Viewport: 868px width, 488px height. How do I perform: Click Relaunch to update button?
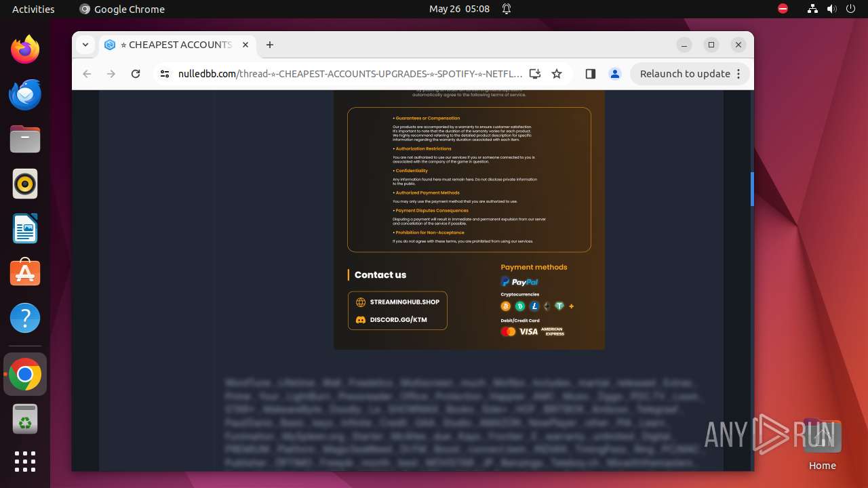[x=685, y=74]
